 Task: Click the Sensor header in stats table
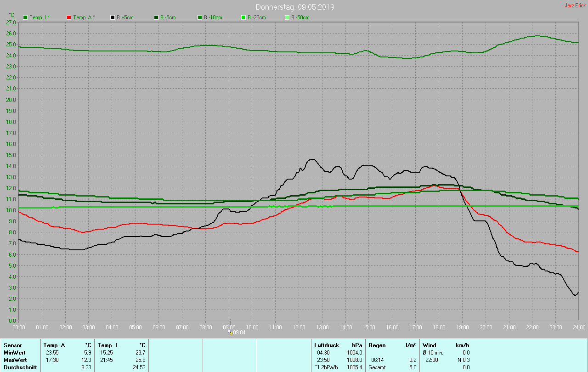tap(12, 345)
